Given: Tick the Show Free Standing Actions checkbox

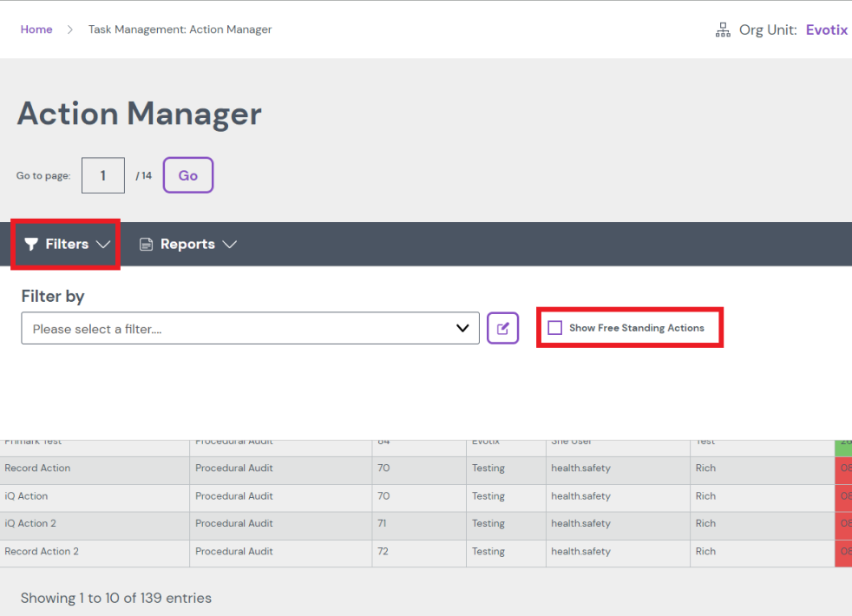Looking at the screenshot, I should tap(555, 328).
